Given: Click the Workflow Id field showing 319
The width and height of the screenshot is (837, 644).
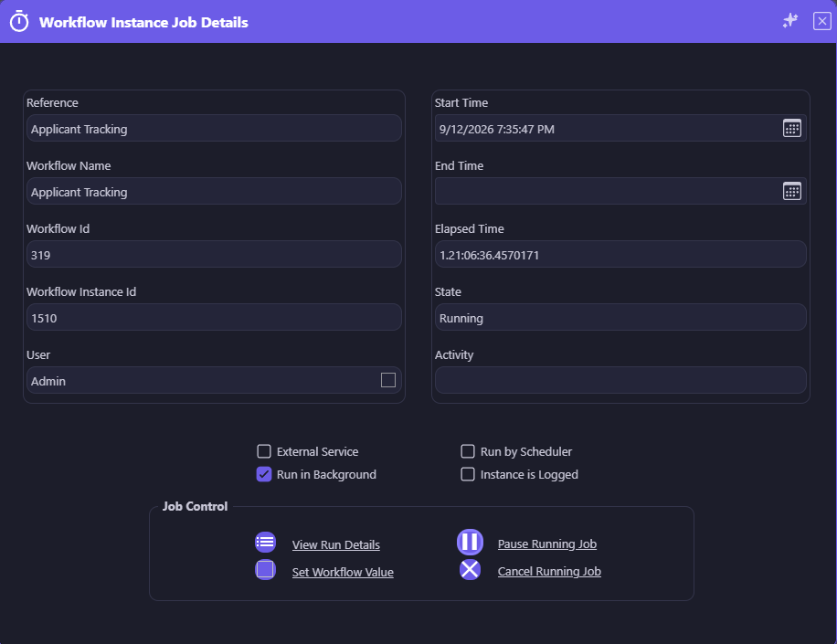Looking at the screenshot, I should click(x=214, y=254).
